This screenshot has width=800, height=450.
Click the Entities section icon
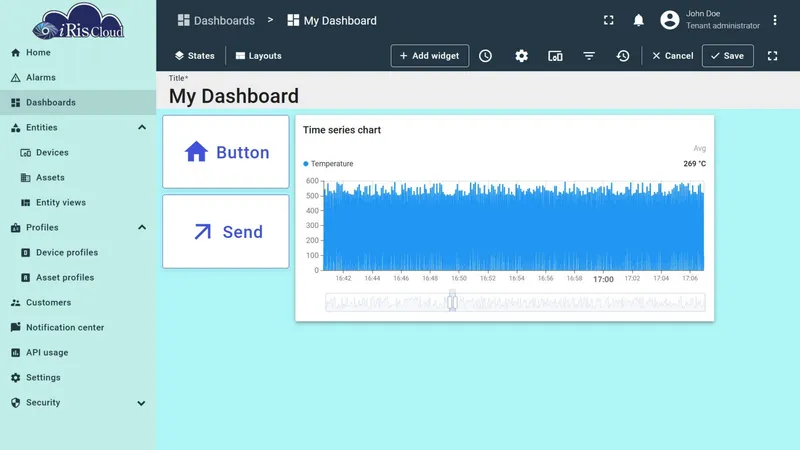click(x=15, y=128)
